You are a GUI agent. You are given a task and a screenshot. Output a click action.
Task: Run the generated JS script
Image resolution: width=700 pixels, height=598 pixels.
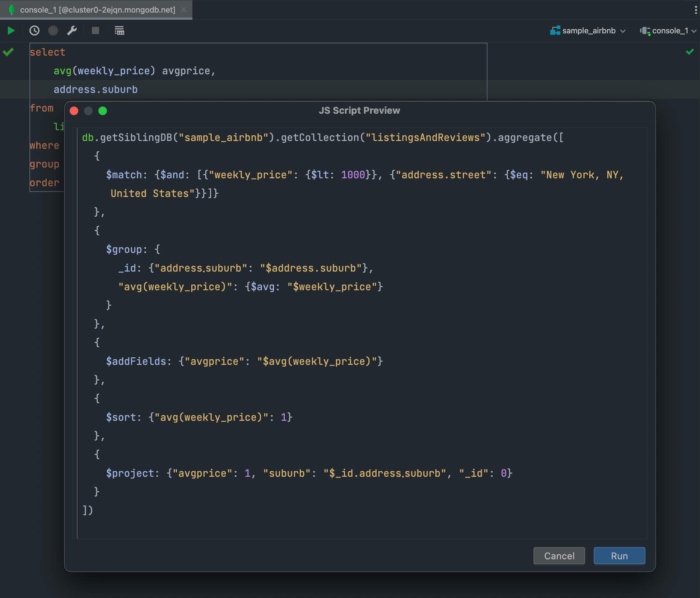619,556
